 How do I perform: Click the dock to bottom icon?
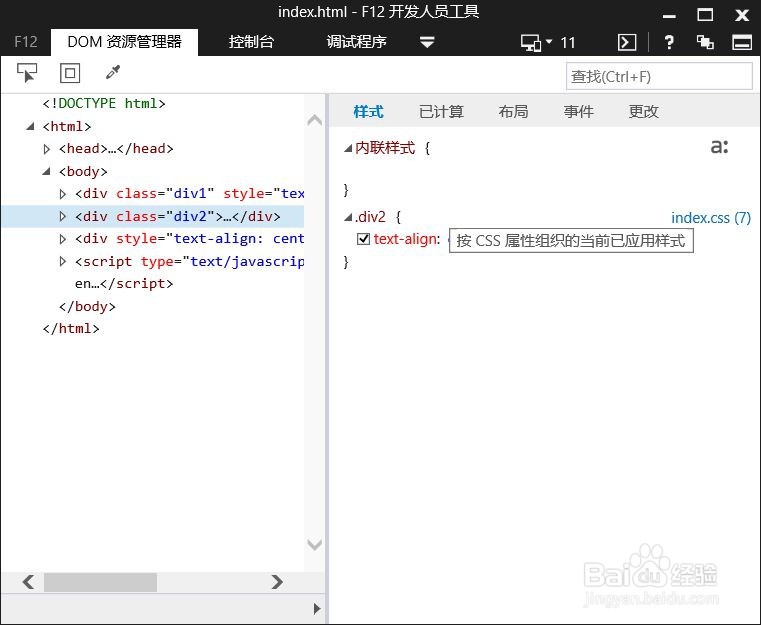(742, 43)
